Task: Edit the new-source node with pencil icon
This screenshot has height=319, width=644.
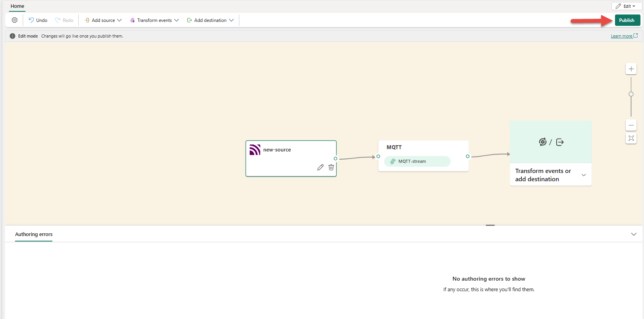Action: pos(320,168)
